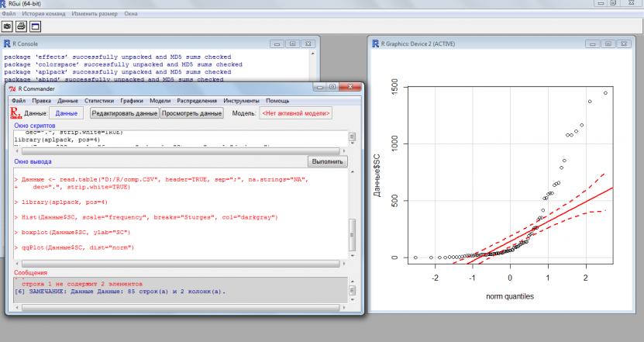Click the printer icon in RGui toolbar
This screenshot has height=342, width=644.
(x=22, y=26)
